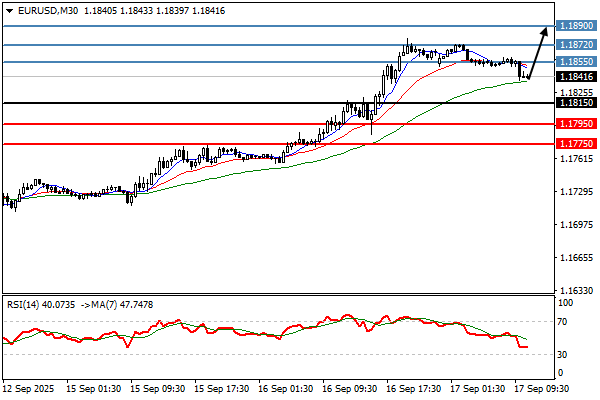Image resolution: width=600 pixels, height=400 pixels.
Task: Select the blue horizontal line at 1.18720
Action: [x=279, y=45]
